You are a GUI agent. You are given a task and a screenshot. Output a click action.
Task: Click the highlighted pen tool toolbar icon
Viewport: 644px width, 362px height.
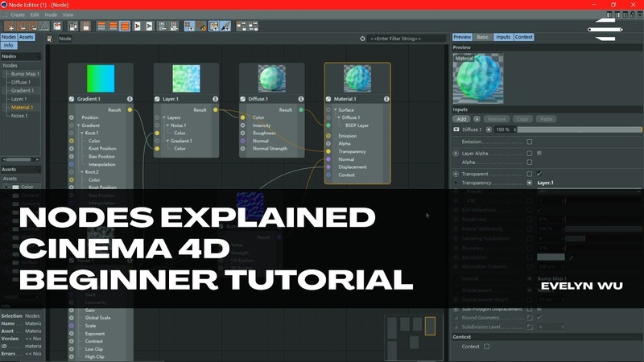point(225,27)
